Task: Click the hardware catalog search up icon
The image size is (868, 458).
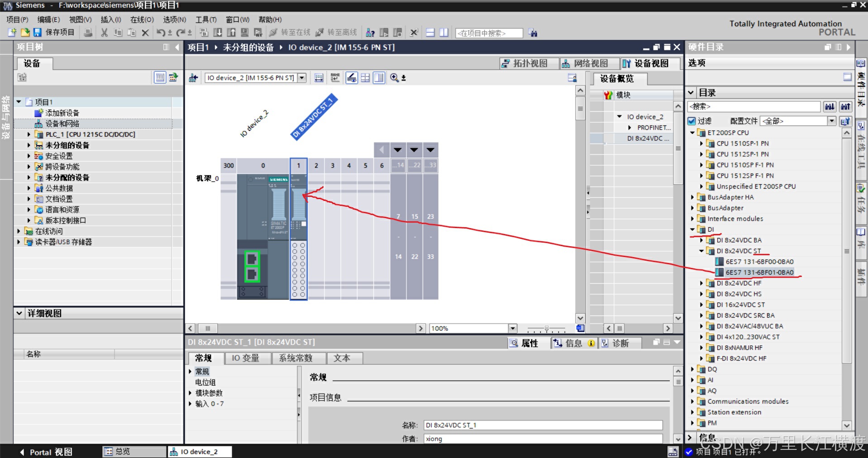Action: (845, 106)
